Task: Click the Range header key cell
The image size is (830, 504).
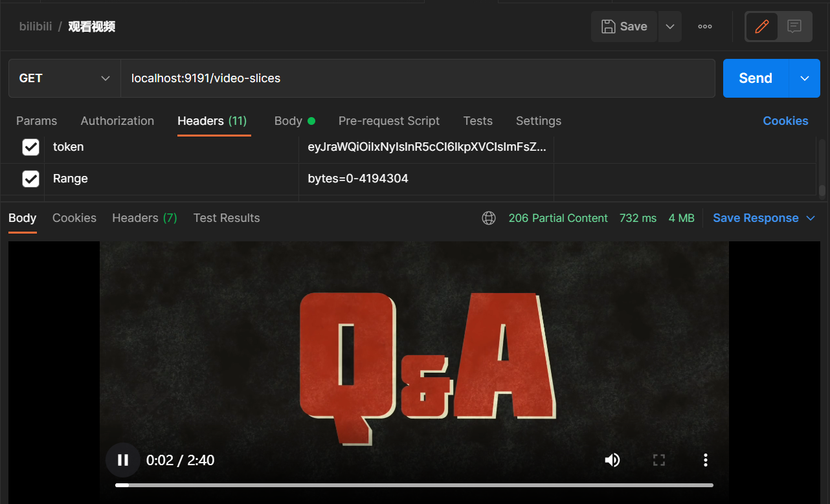Action: (x=172, y=179)
